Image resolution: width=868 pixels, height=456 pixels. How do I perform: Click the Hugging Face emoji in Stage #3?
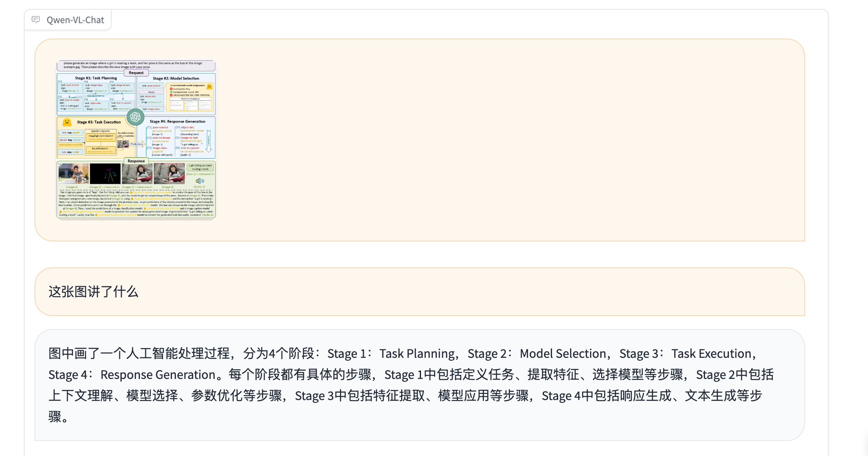pyautogui.click(x=67, y=123)
